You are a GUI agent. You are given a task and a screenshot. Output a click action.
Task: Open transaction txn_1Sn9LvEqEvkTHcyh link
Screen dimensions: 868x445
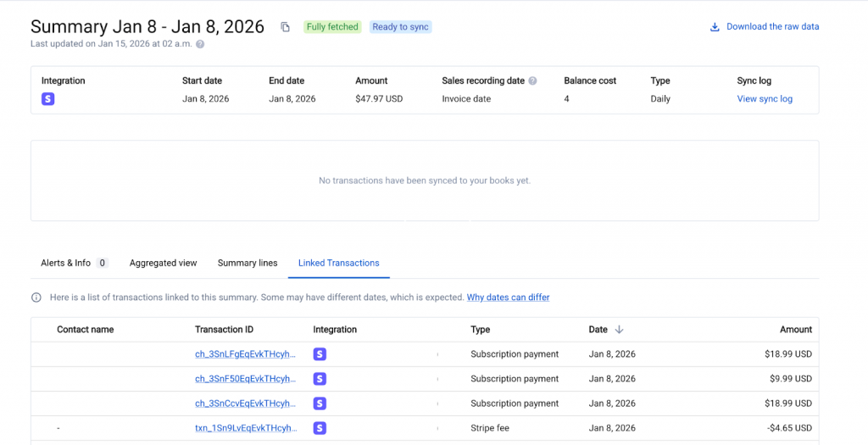[246, 428]
